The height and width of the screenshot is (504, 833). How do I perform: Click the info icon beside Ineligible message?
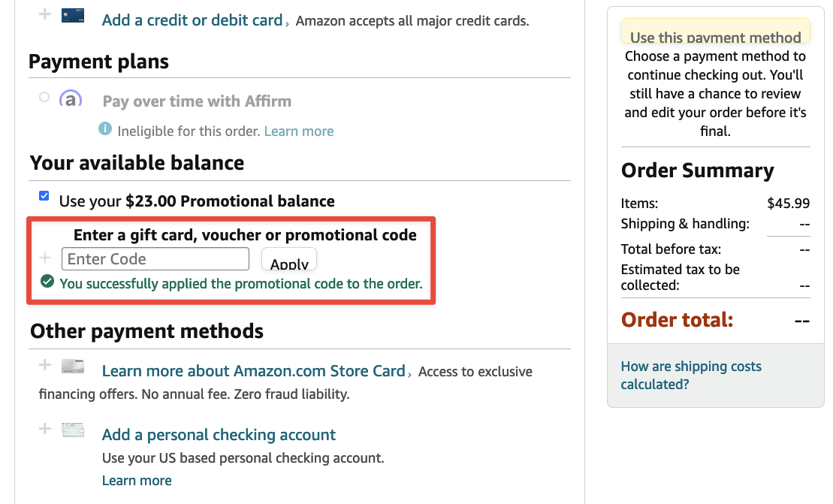[105, 129]
